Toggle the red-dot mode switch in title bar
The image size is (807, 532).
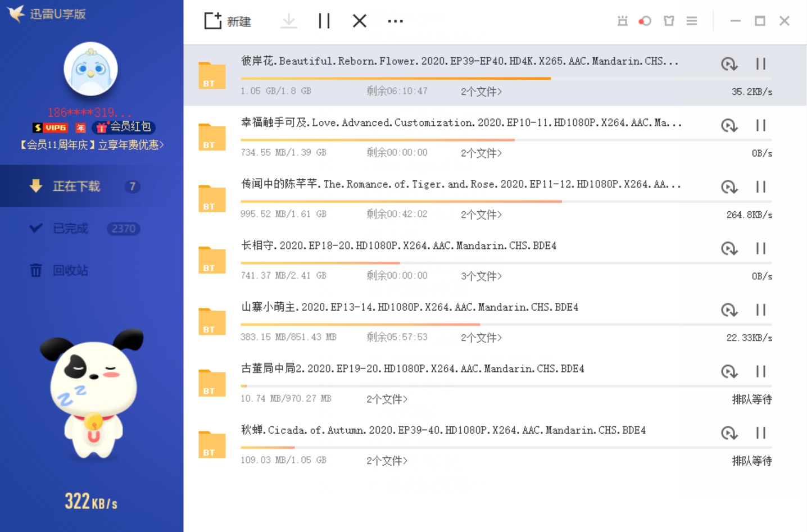click(x=645, y=21)
